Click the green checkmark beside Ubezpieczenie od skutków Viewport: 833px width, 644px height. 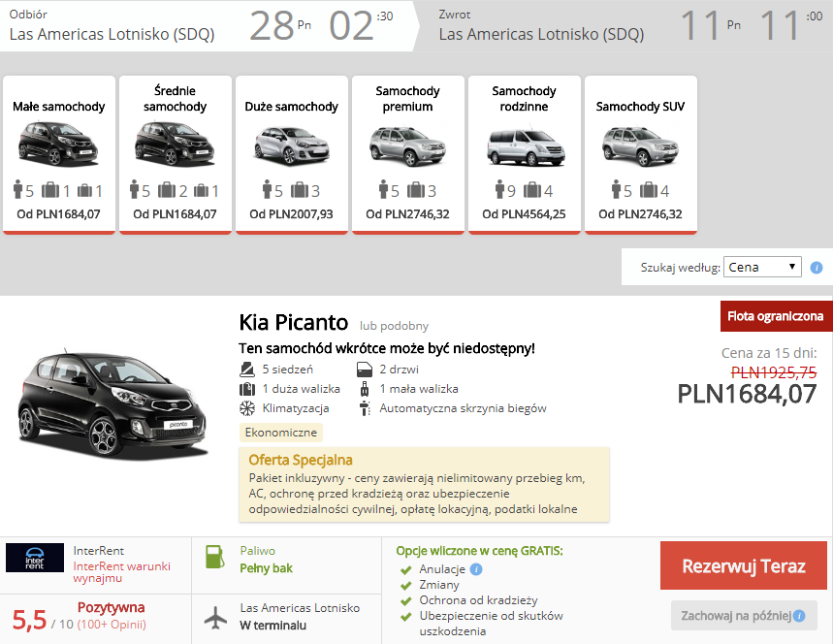click(406, 617)
